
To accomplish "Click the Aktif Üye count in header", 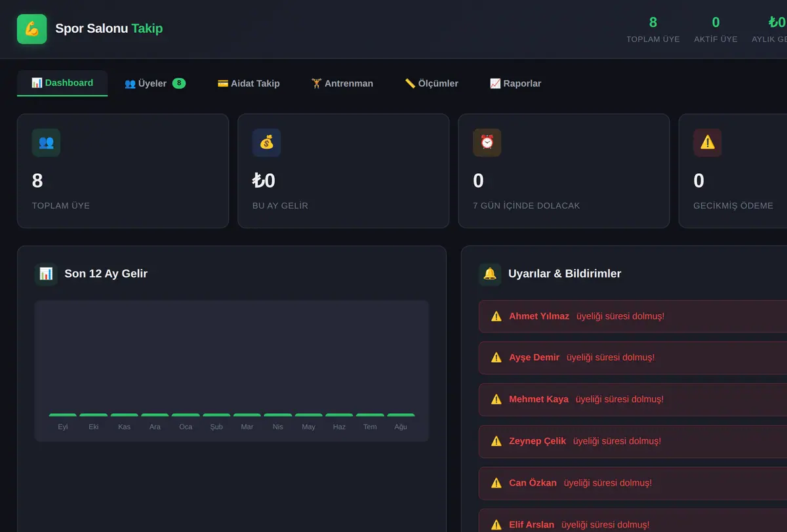I will (716, 22).
